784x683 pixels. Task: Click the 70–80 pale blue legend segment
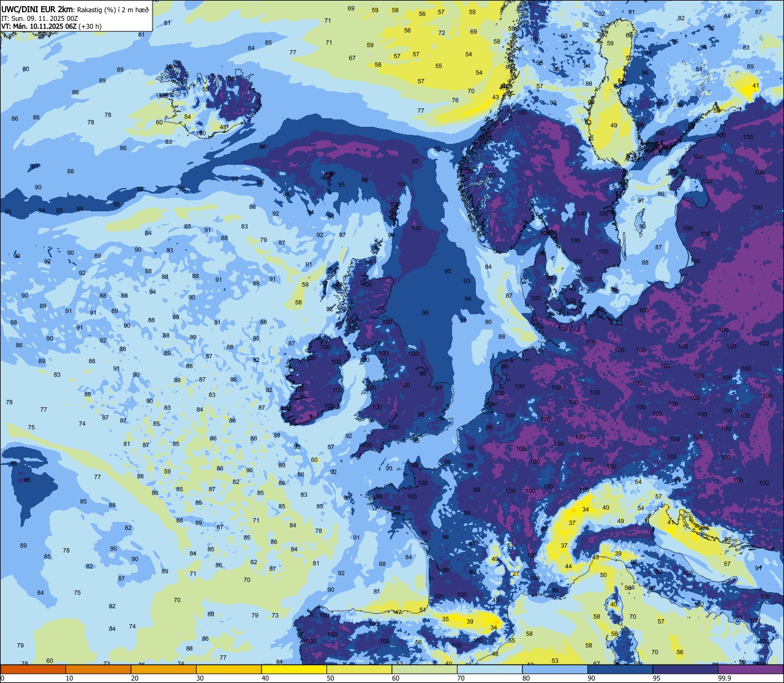point(489,670)
